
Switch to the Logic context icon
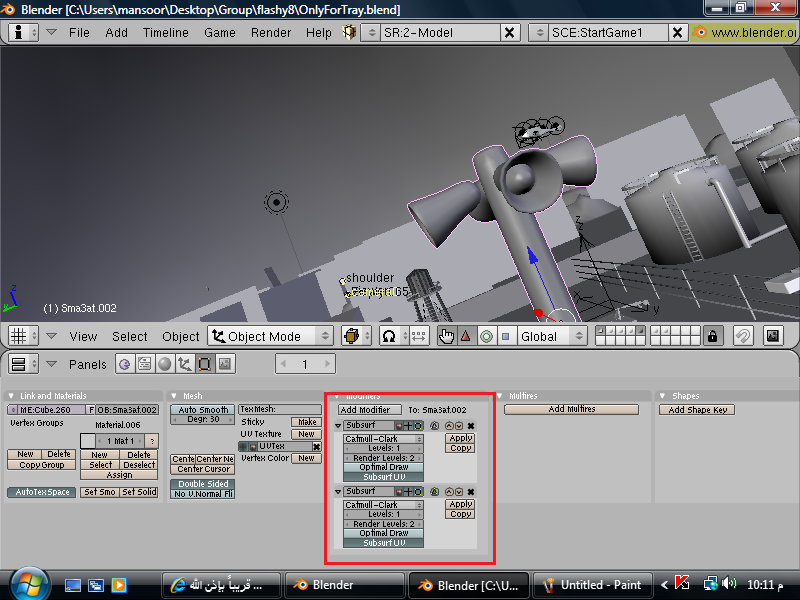[x=124, y=364]
